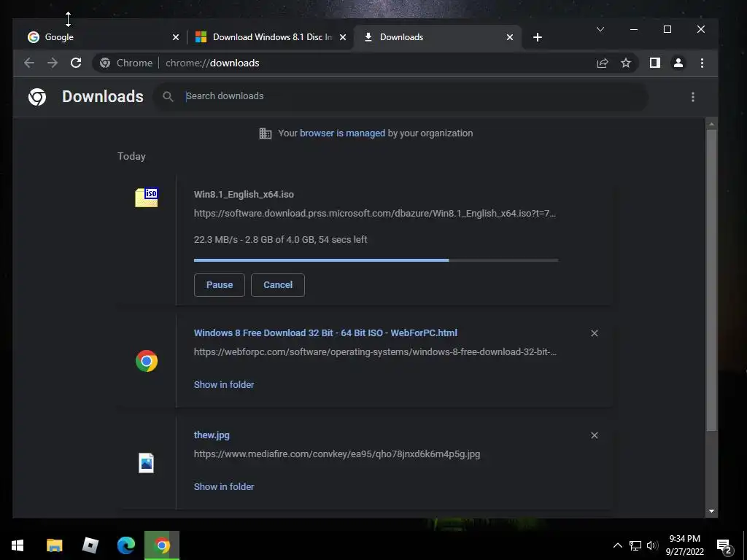Switch to the Download Windows 8.1 Disc Image tab

click(x=271, y=37)
